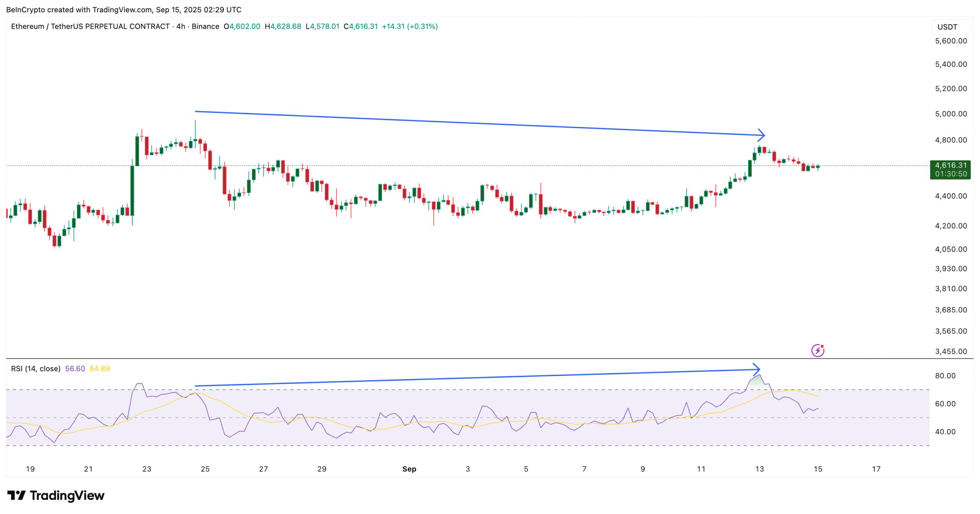Open the Binance exchange source label
980x514 pixels.
tap(205, 26)
